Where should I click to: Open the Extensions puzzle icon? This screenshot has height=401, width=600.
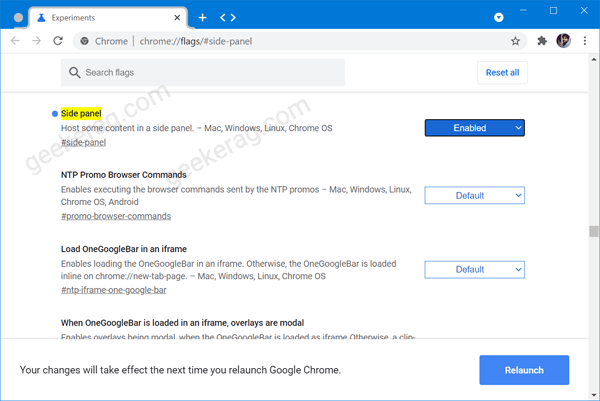(x=542, y=41)
